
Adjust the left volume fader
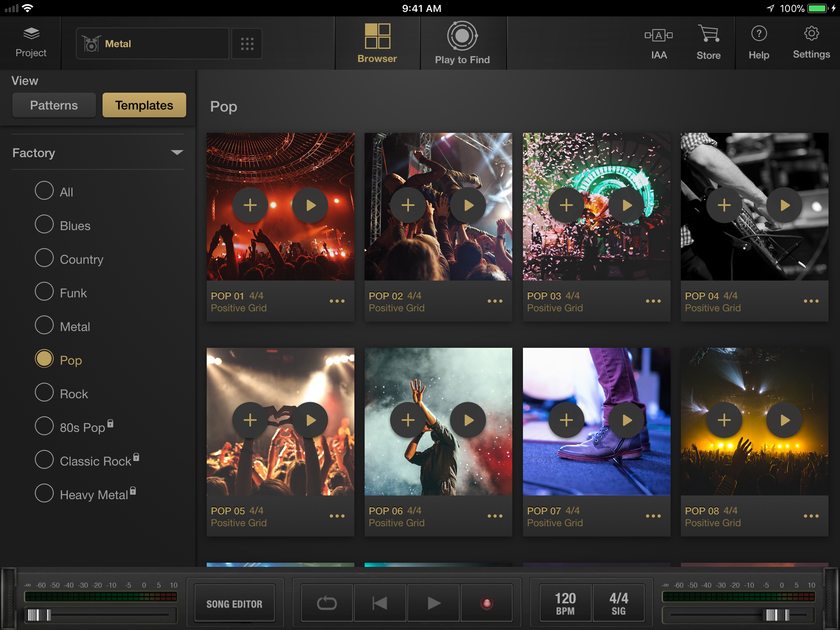click(x=39, y=615)
